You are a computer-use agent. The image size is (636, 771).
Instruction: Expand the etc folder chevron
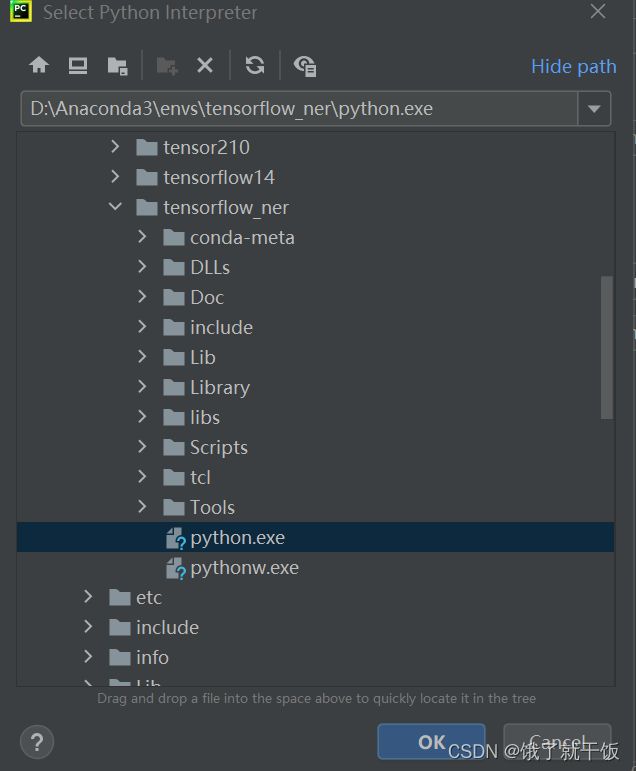88,596
